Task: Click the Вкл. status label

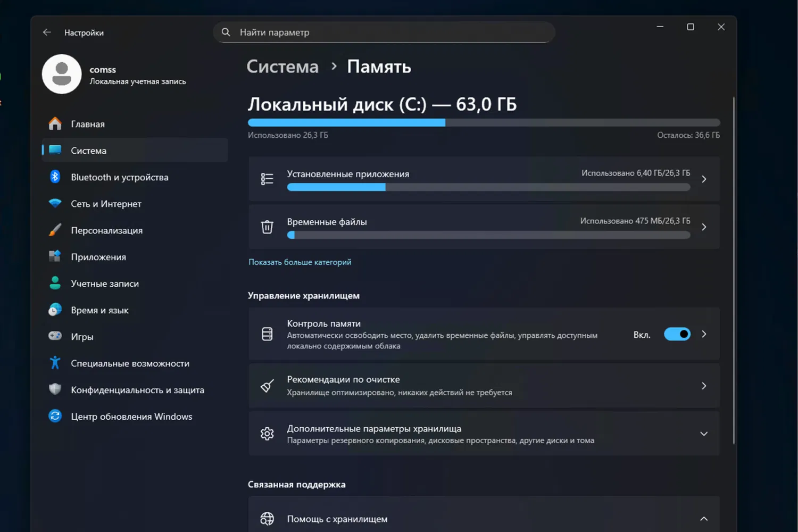Action: pos(642,335)
